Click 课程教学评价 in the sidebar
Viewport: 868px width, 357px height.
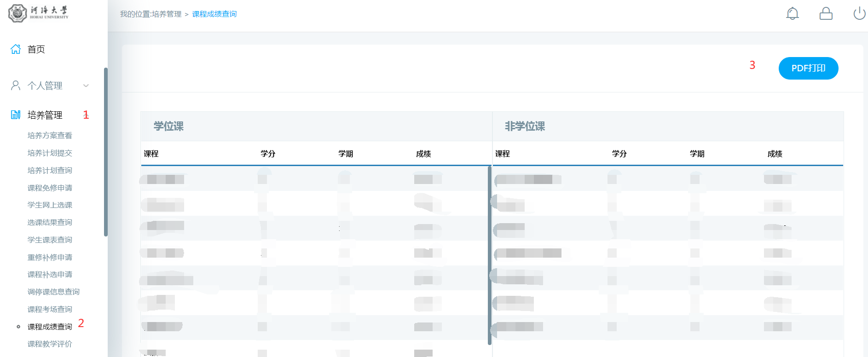click(x=50, y=344)
